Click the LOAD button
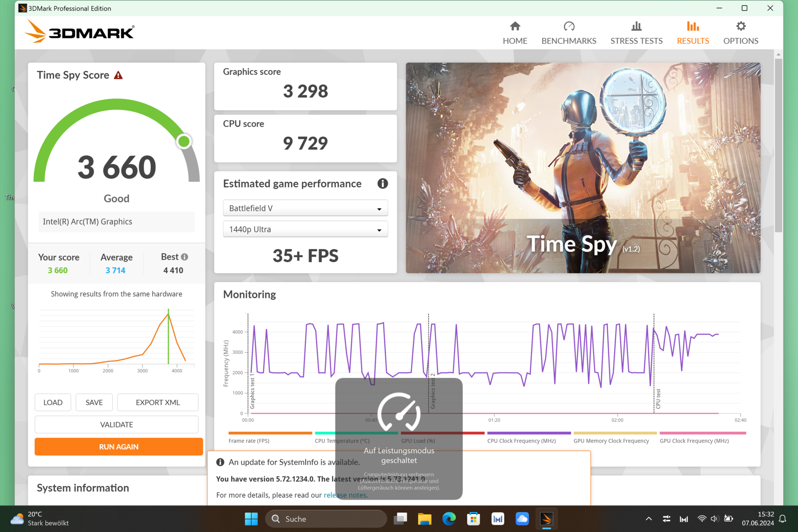798x532 pixels. coord(53,403)
